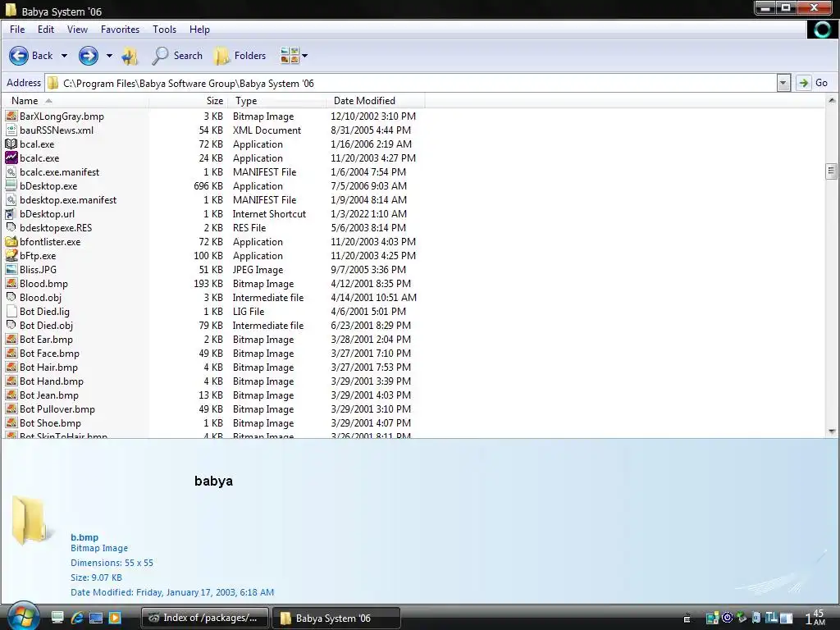840x630 pixels.
Task: Select the bfontlister.exe application icon
Action: [11, 242]
